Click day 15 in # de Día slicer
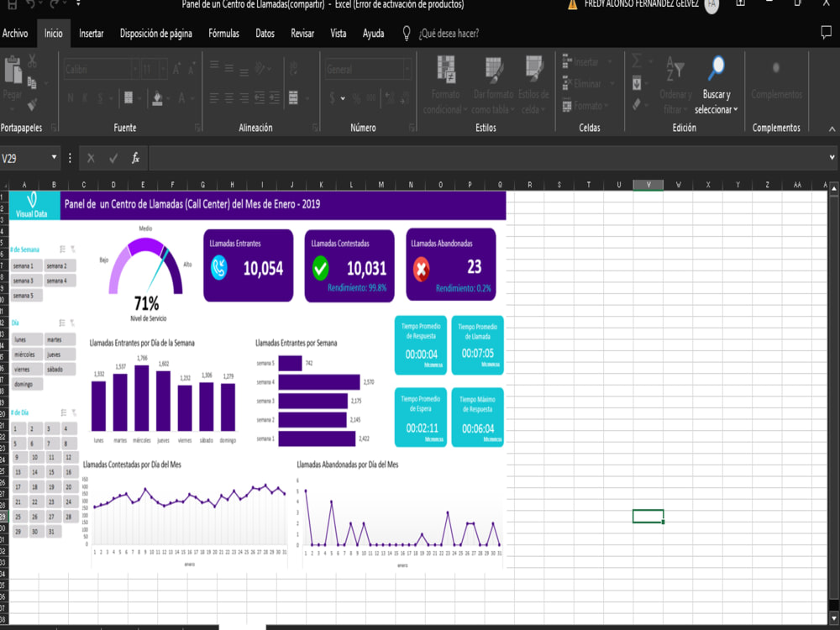The image size is (840, 630). pyautogui.click(x=52, y=472)
